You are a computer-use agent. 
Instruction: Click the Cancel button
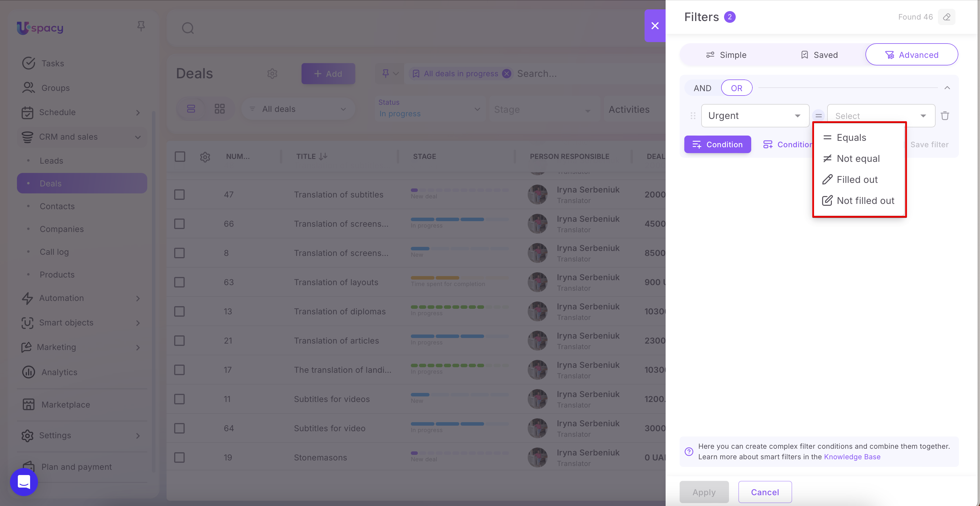pyautogui.click(x=765, y=492)
